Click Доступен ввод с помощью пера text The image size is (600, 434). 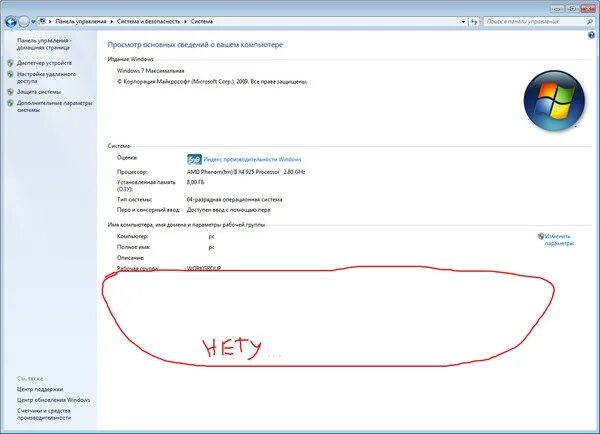click(x=228, y=210)
